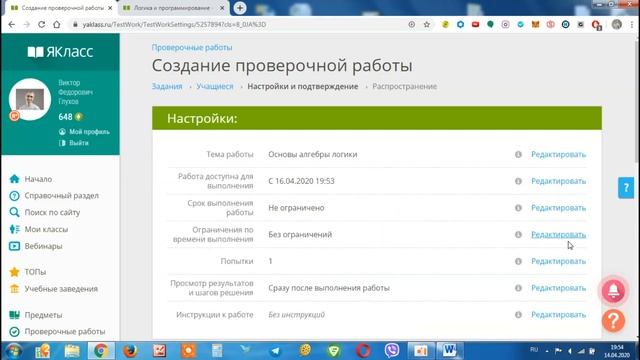
Task: Open Проверочные работы in the sidebar
Action: [65, 331]
